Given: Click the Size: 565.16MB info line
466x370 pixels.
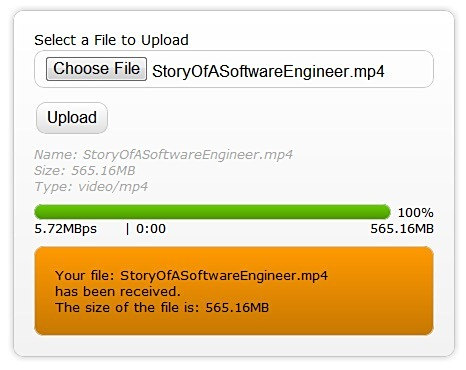Looking at the screenshot, I should [85, 171].
